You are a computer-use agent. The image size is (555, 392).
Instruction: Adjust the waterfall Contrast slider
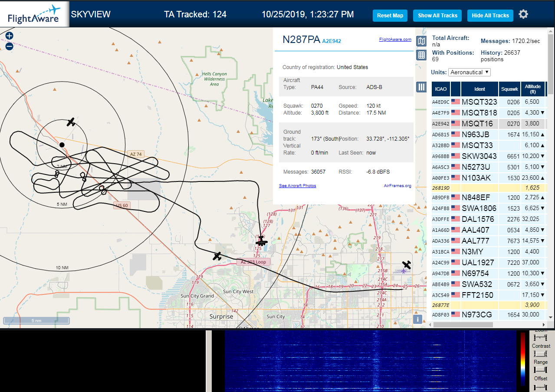[x=541, y=354]
